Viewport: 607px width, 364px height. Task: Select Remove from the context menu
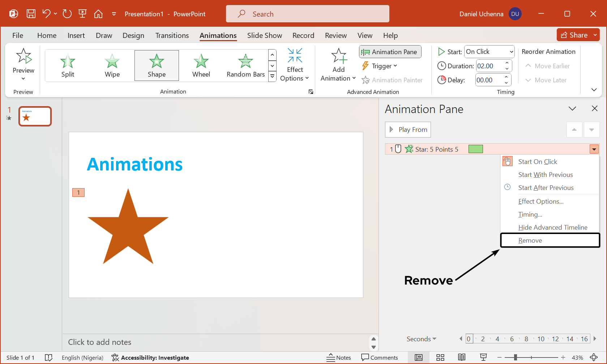pyautogui.click(x=530, y=240)
